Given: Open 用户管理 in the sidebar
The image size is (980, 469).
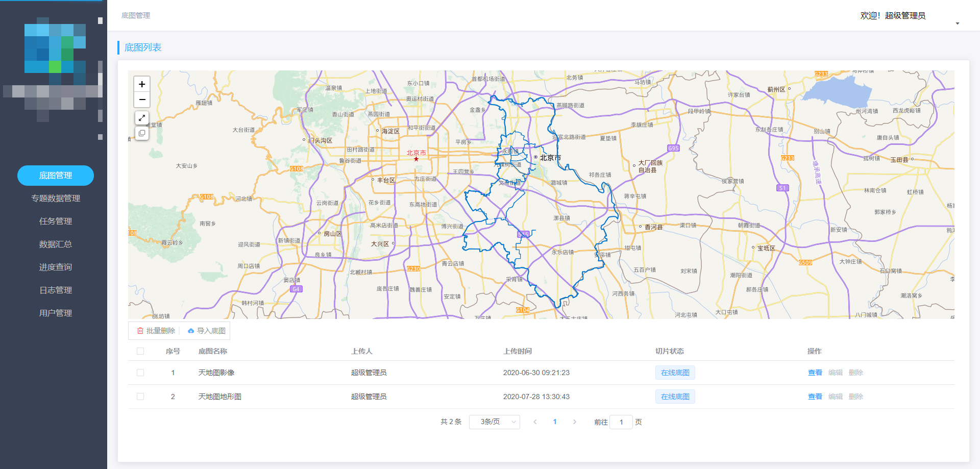Looking at the screenshot, I should (x=56, y=313).
